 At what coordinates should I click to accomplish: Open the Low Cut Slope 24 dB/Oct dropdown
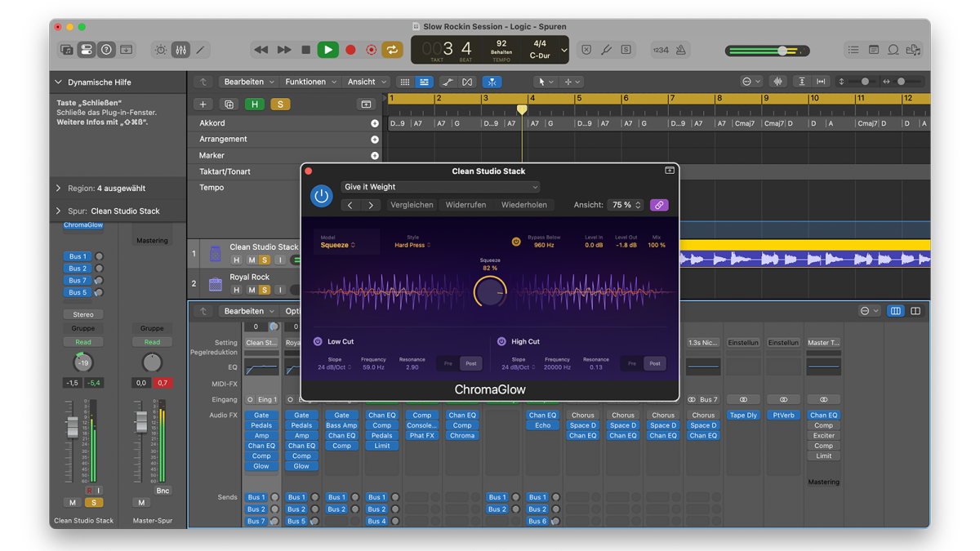(334, 367)
